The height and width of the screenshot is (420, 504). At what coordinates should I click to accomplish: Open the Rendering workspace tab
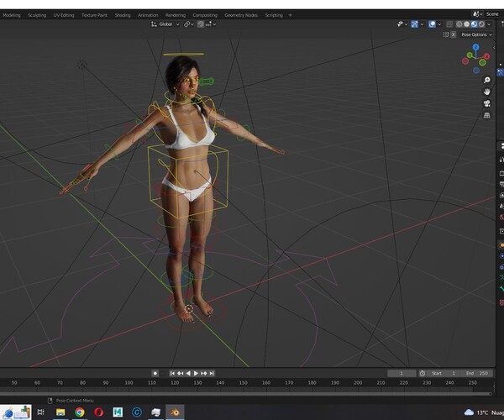[176, 15]
